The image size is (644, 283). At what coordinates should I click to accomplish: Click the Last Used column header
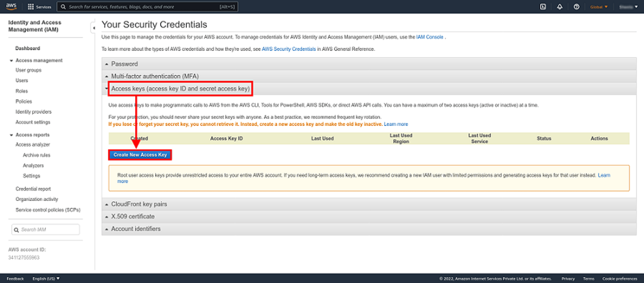322,138
